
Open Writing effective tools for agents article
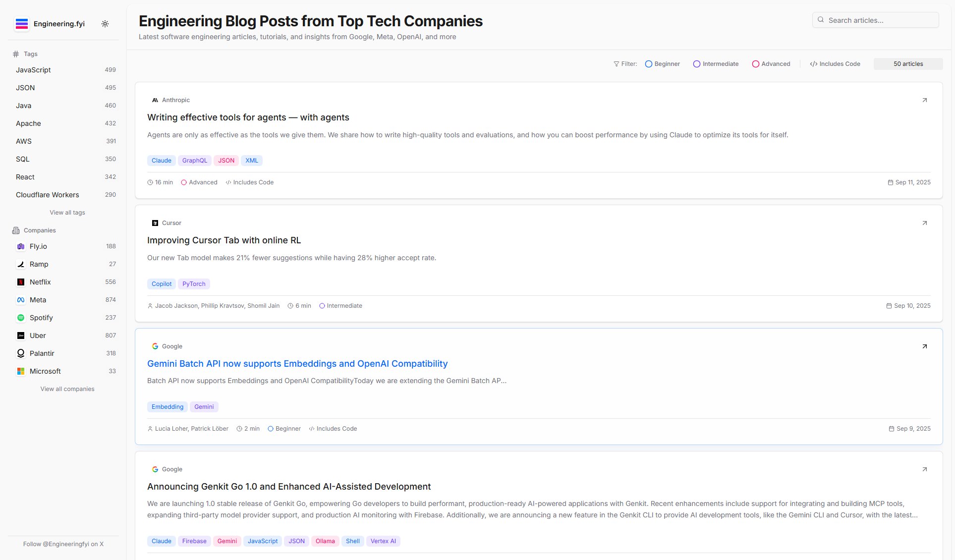(248, 117)
